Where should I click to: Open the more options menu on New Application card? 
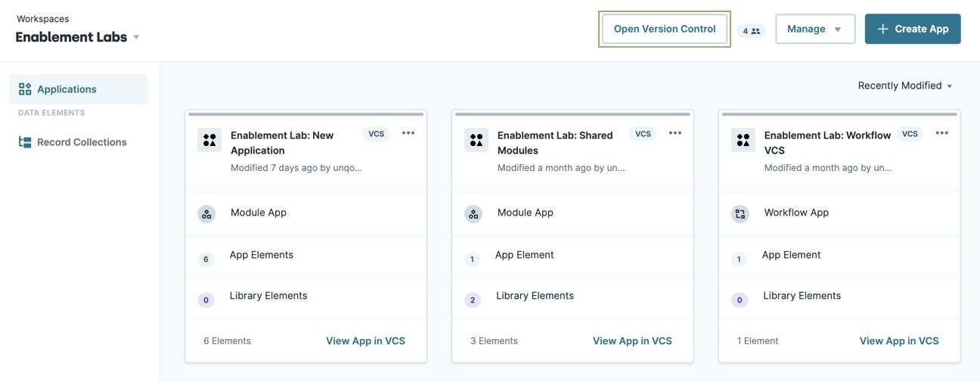[408, 133]
